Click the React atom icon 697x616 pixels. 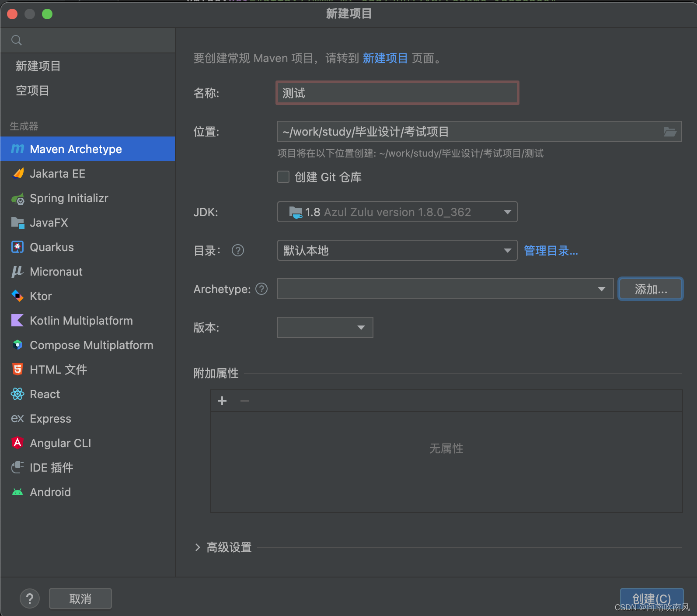[17, 394]
